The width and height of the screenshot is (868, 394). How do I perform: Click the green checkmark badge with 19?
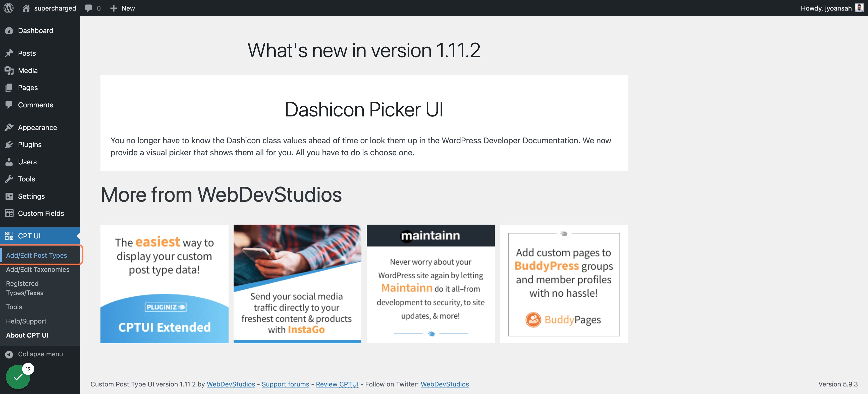[x=18, y=377]
